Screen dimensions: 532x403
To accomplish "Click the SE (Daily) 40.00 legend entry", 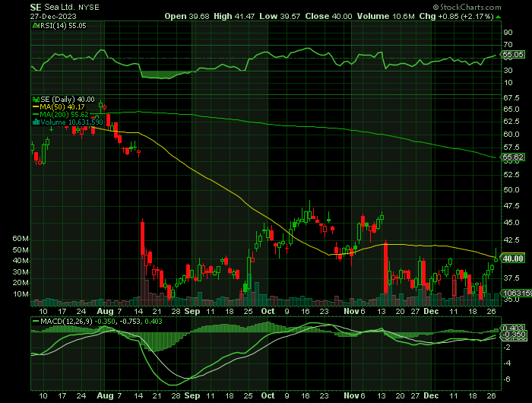I will pos(68,100).
